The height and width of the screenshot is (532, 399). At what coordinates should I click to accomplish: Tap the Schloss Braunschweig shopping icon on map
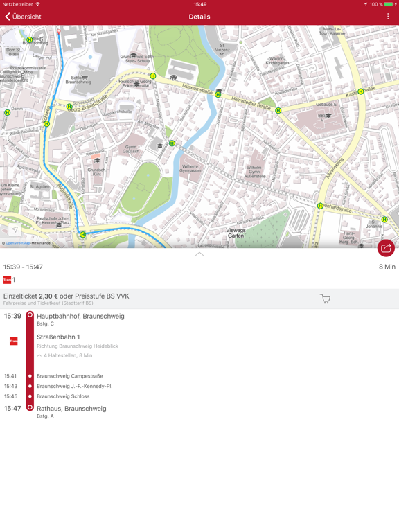(85, 78)
